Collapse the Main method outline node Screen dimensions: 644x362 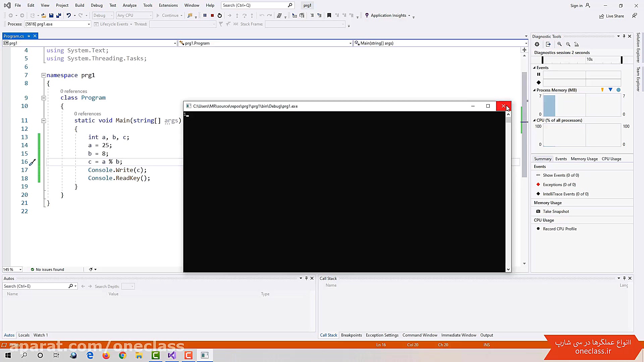[44, 121]
